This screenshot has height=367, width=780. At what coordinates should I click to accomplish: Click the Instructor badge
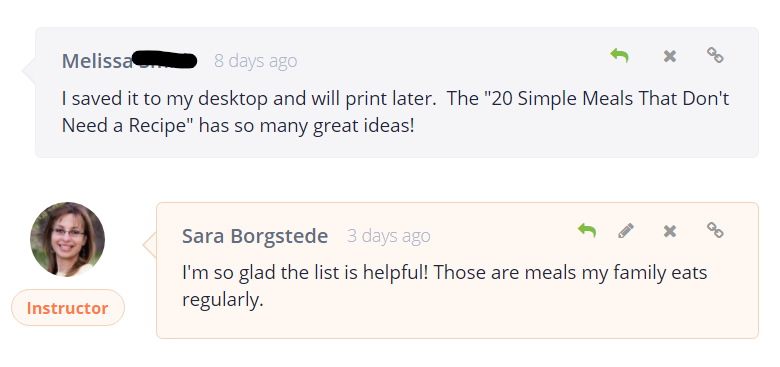click(68, 308)
